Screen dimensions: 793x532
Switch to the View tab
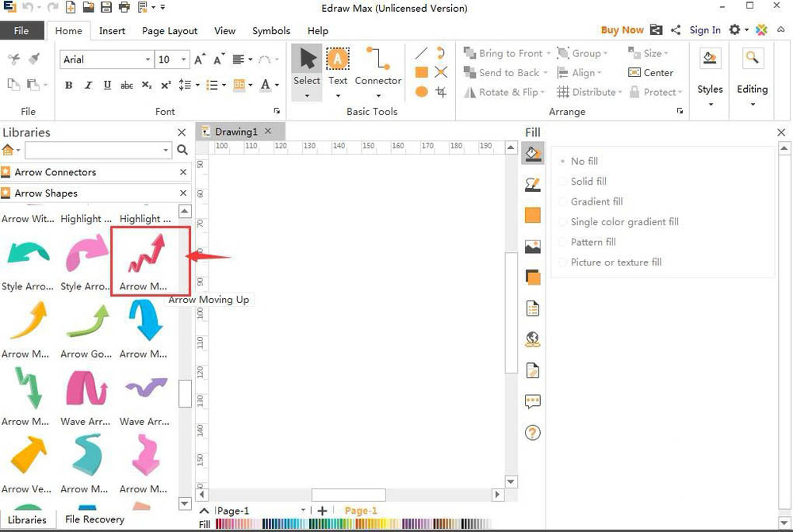224,31
